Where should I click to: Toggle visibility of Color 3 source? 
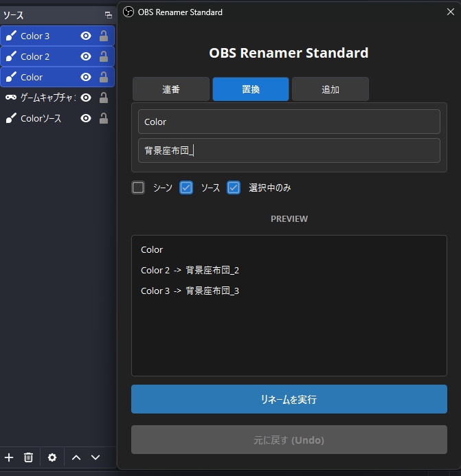pyautogui.click(x=86, y=36)
